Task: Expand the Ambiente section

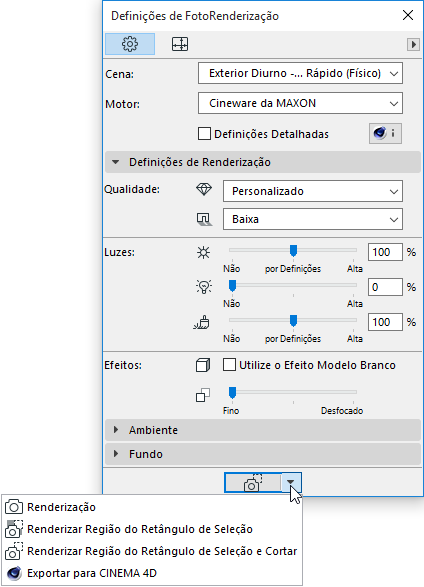Action: pos(263,430)
